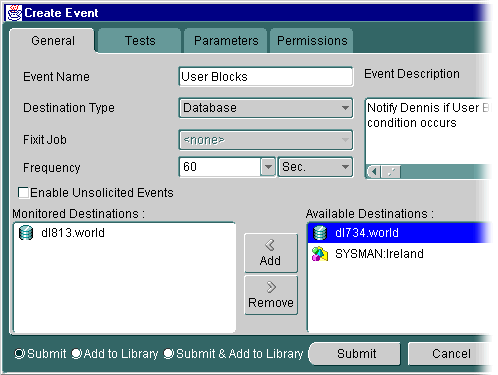Click the right arrow icon on the Remove button
498x375 pixels.
[x=271, y=287]
